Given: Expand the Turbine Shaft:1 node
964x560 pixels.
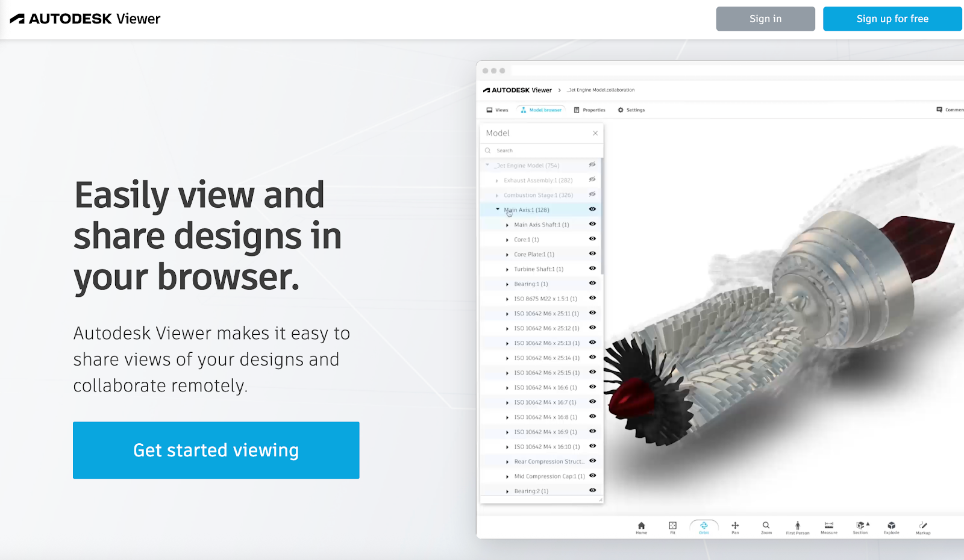Looking at the screenshot, I should (x=507, y=269).
